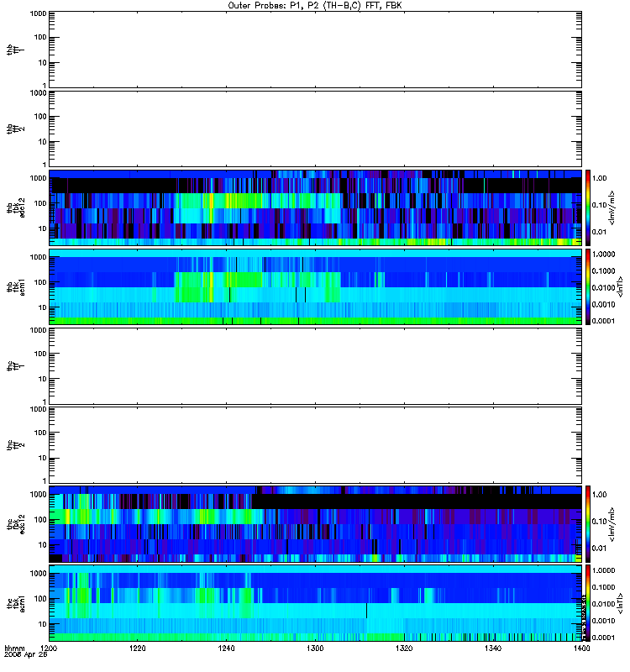Click inside the thb fbk edc12 spectrogram
This screenshot has height=672, width=630.
click(315, 207)
